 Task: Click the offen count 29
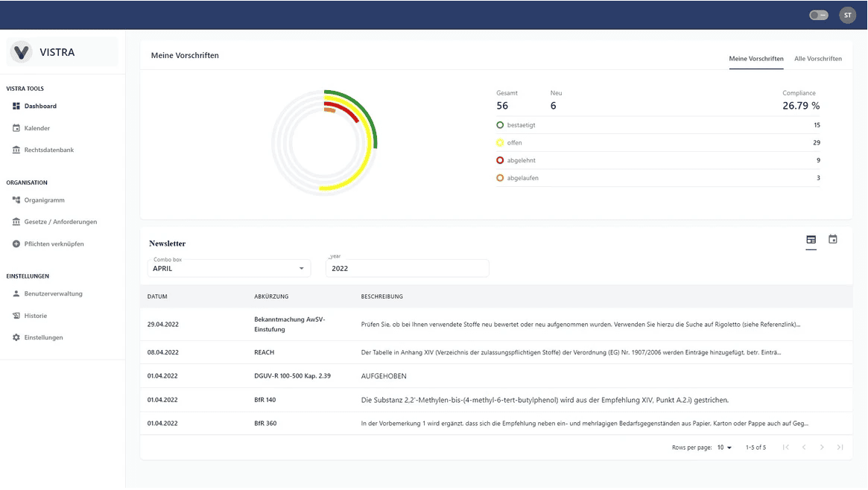pos(817,143)
